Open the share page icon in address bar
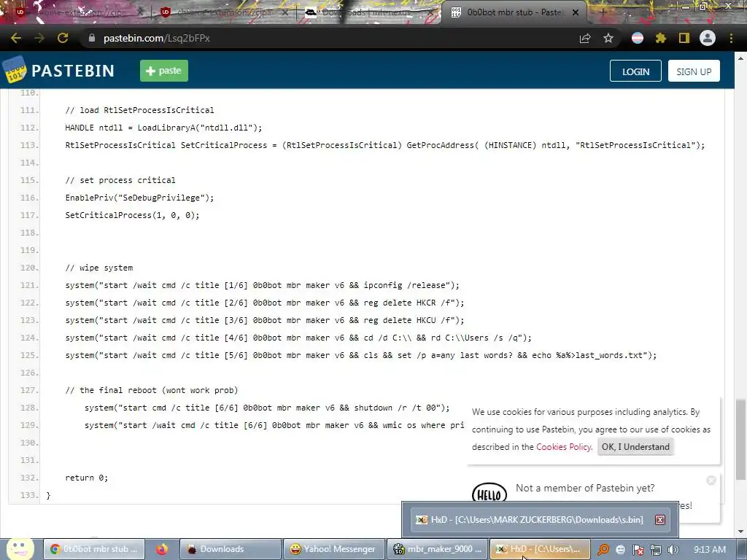The image size is (747, 560). pyautogui.click(x=585, y=38)
